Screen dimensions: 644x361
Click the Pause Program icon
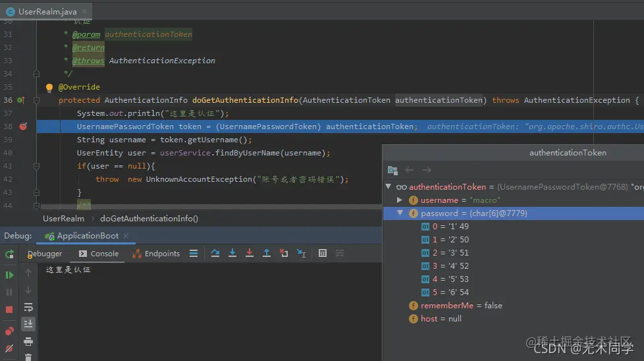tap(9, 292)
